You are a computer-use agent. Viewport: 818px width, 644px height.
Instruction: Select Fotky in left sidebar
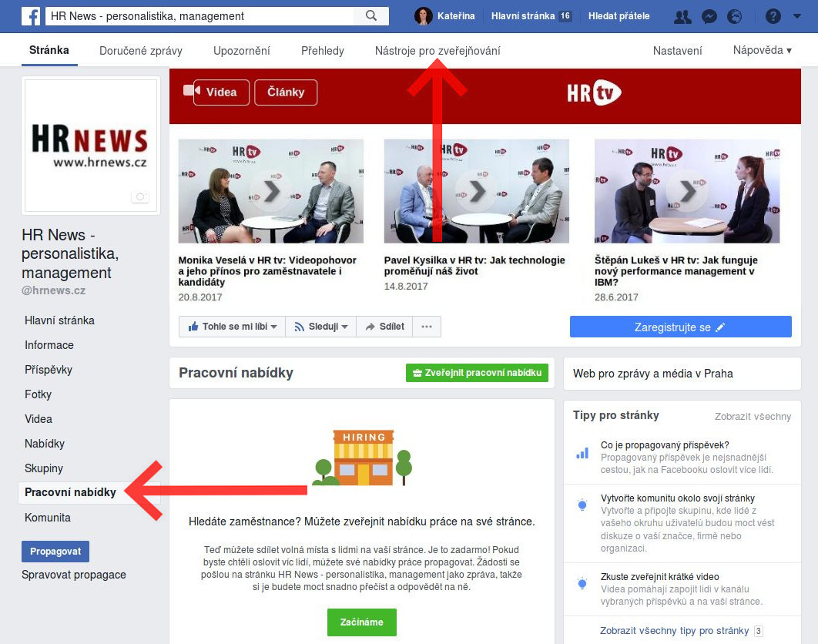tap(38, 394)
